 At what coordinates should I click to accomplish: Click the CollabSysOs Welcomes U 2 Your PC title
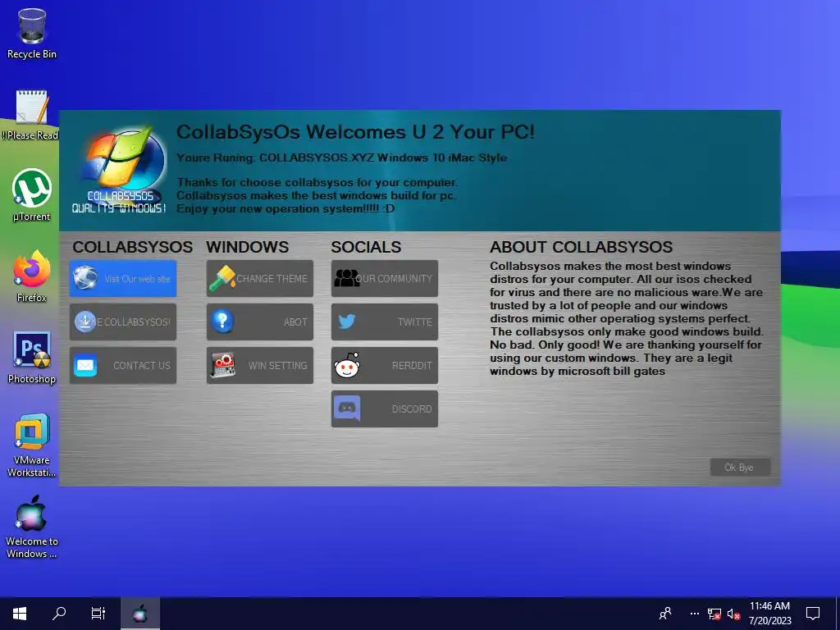click(x=356, y=132)
